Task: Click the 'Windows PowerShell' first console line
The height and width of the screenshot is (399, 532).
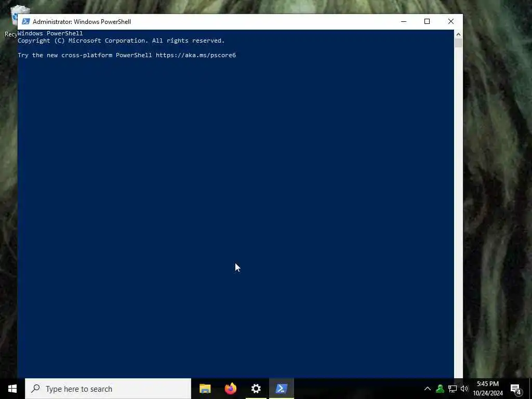Action: tap(50, 33)
